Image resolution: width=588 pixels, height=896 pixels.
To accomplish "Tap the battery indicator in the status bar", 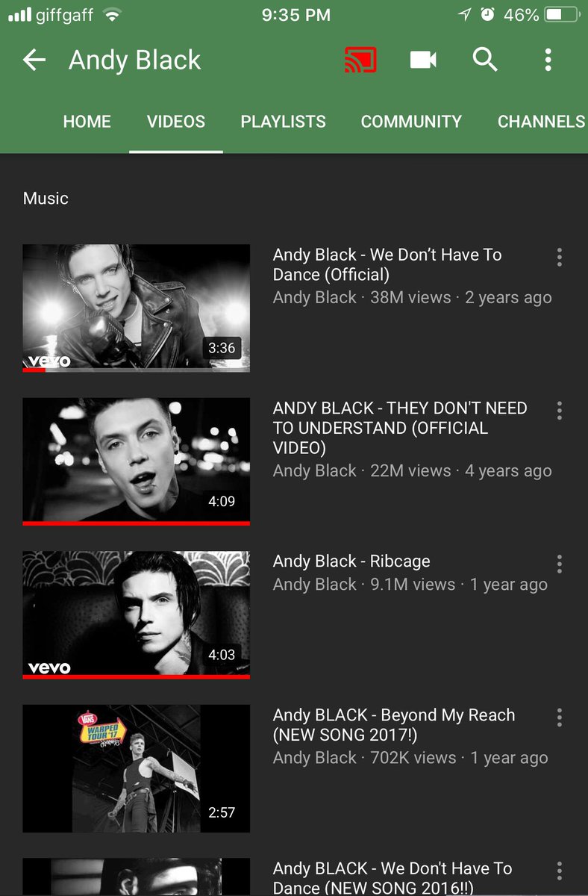I will pyautogui.click(x=563, y=14).
